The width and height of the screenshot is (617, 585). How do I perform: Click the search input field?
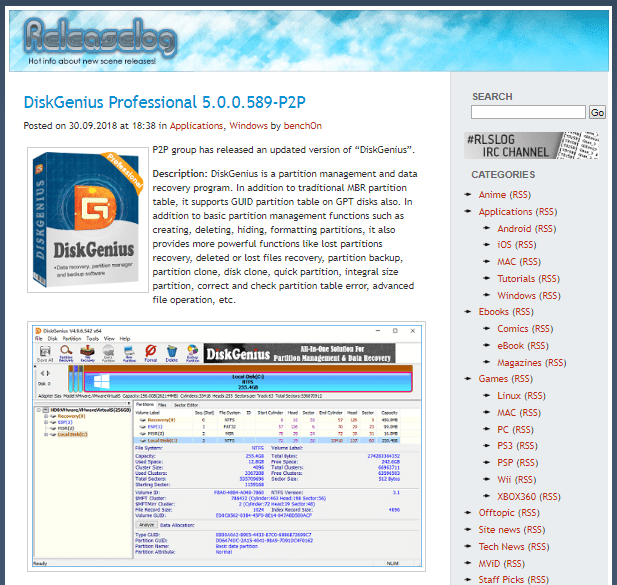coord(528,113)
